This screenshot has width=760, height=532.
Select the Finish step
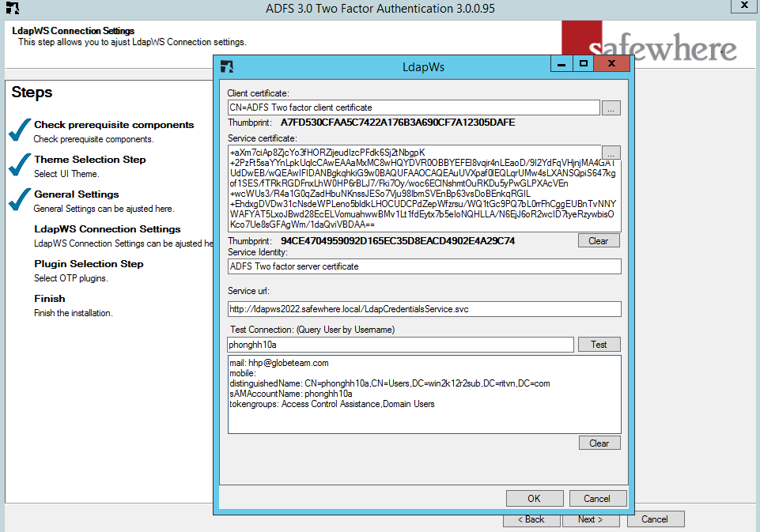click(50, 299)
